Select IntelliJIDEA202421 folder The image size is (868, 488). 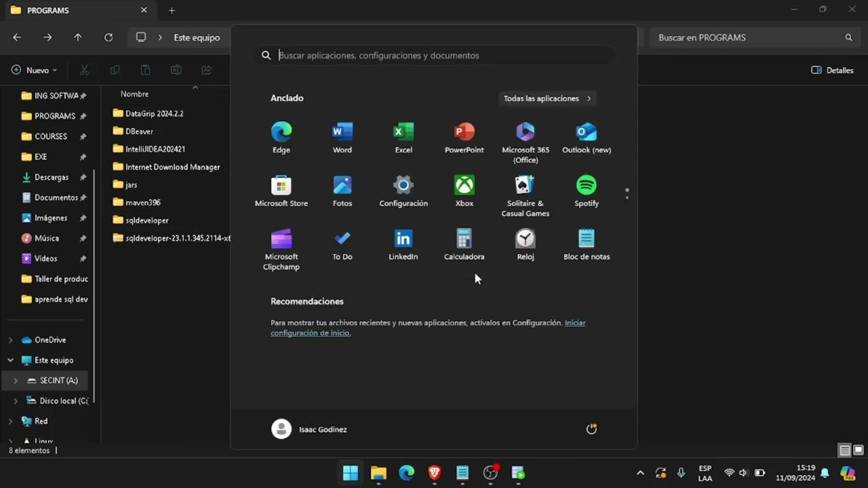tap(149, 148)
